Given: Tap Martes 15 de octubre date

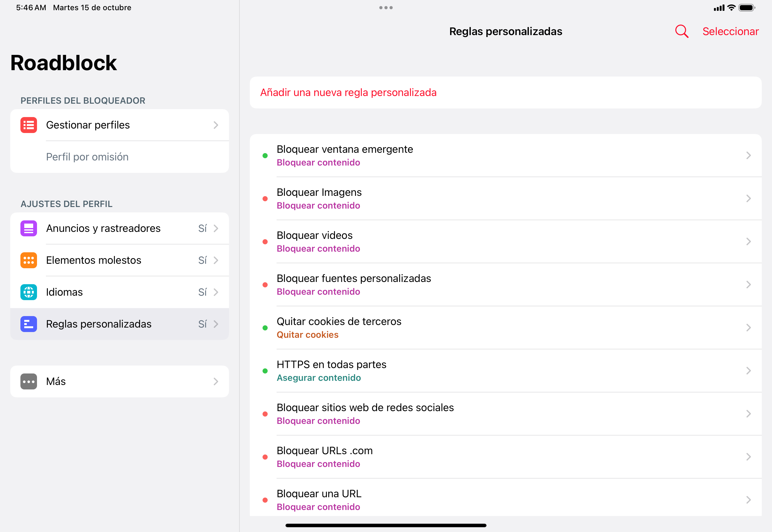Looking at the screenshot, I should tap(92, 8).
